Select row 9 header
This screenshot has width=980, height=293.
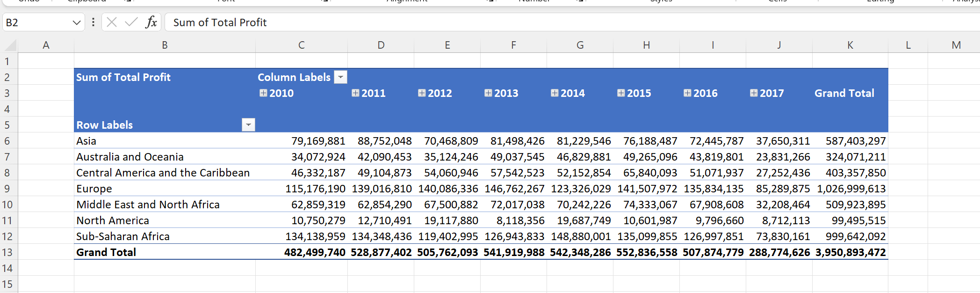(x=7, y=189)
